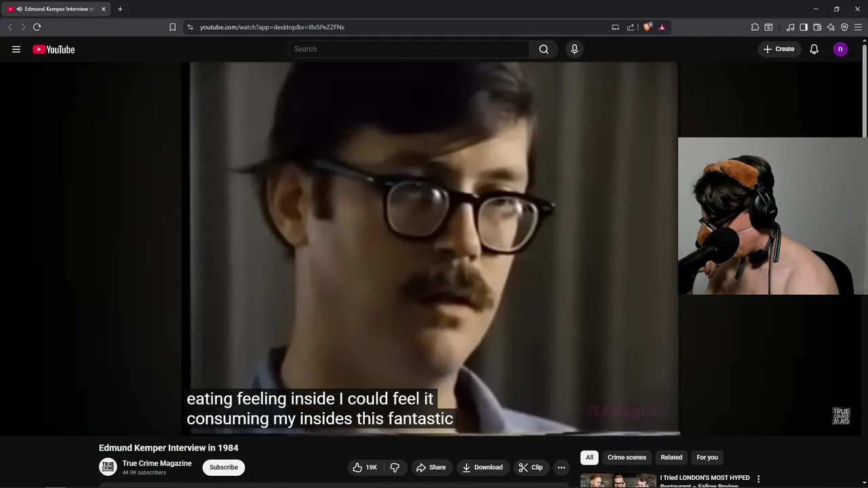Viewport: 868px width, 488px height.
Task: Select the Related filter chip
Action: pos(671,457)
